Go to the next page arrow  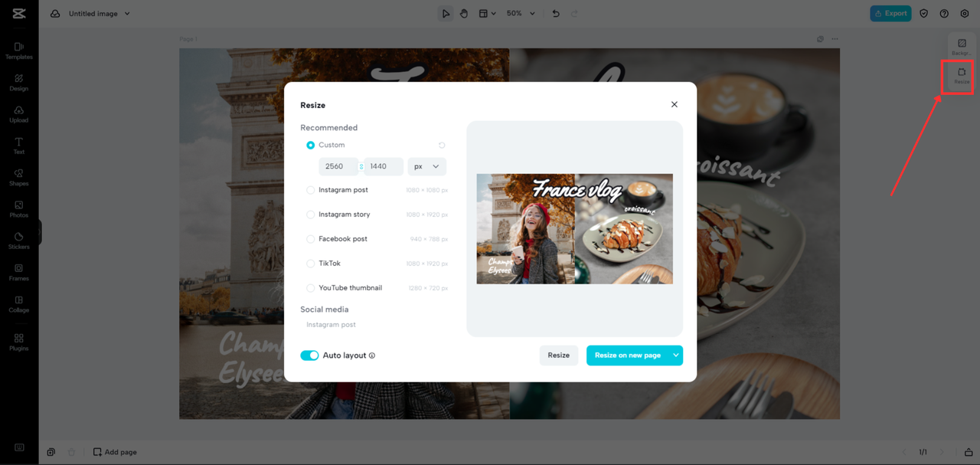point(942,452)
